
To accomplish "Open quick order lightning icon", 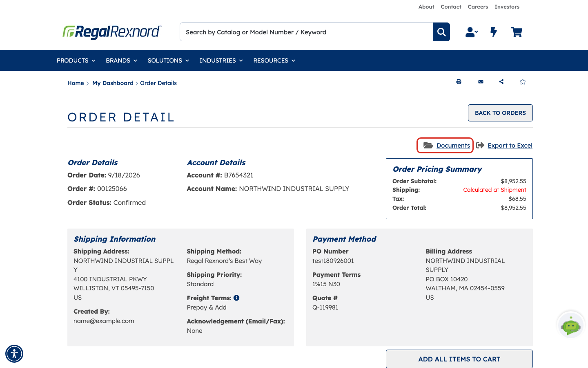I will pos(494,32).
